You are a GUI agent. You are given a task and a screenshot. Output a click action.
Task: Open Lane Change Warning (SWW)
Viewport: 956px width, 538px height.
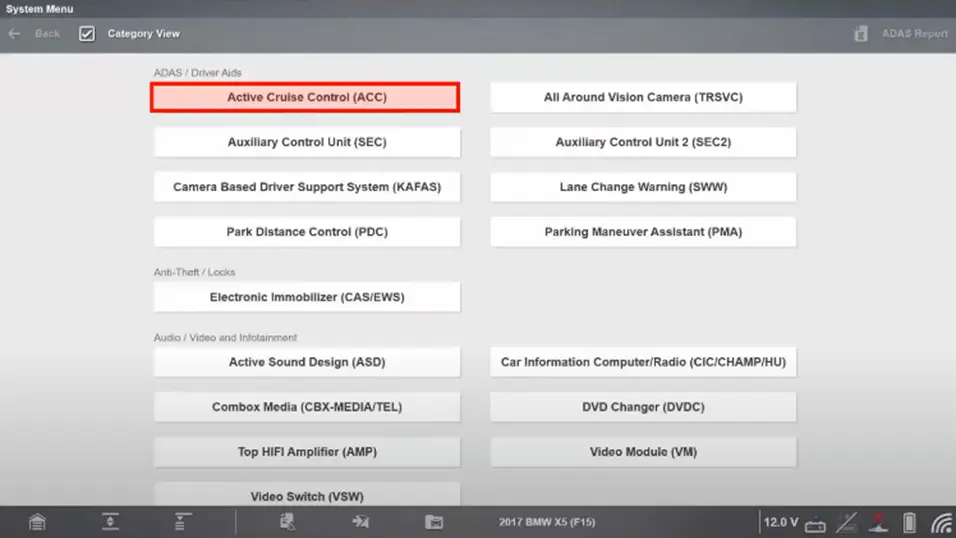(643, 187)
